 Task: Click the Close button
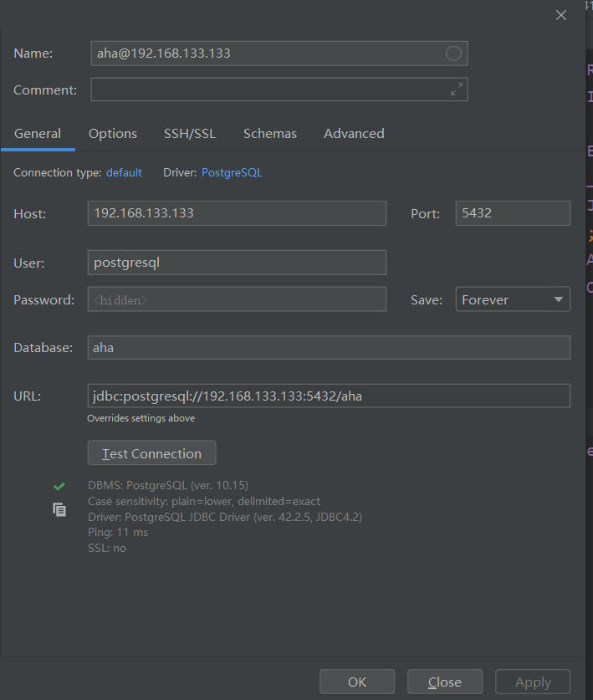(x=445, y=682)
